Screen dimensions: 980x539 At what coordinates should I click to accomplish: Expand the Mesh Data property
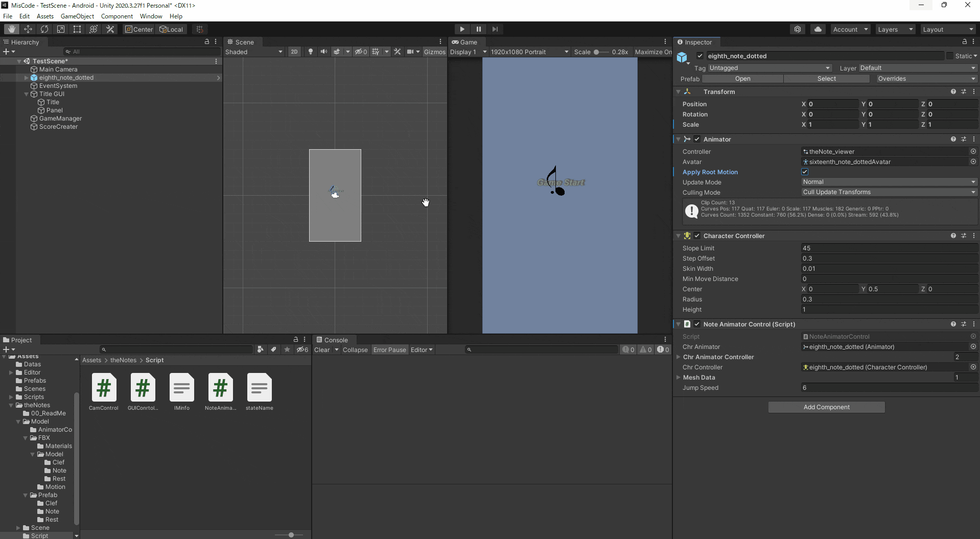coord(679,378)
